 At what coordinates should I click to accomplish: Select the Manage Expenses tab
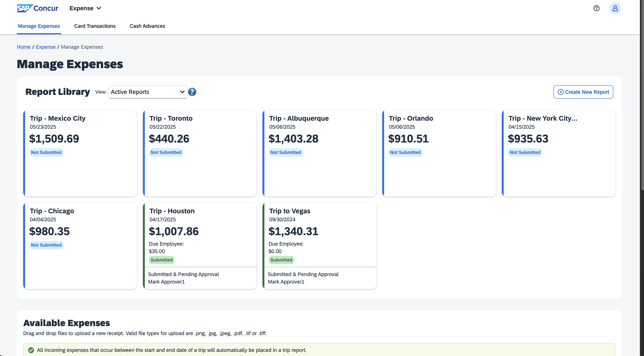(x=39, y=26)
